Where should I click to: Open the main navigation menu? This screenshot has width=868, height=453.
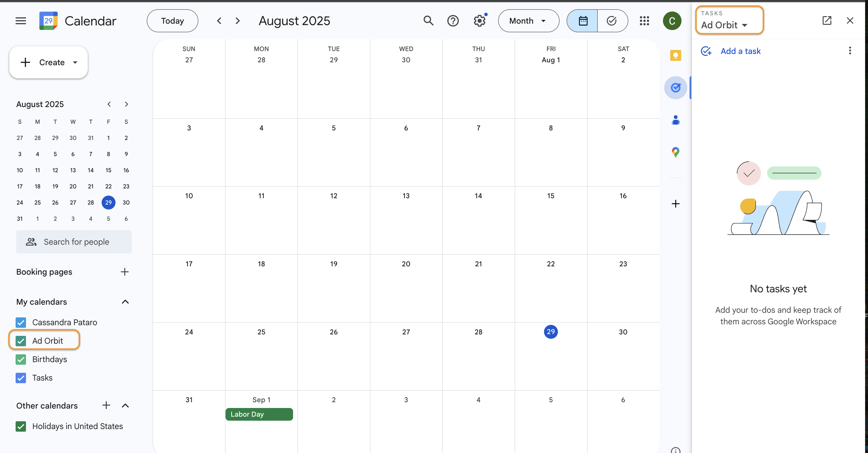(x=20, y=20)
